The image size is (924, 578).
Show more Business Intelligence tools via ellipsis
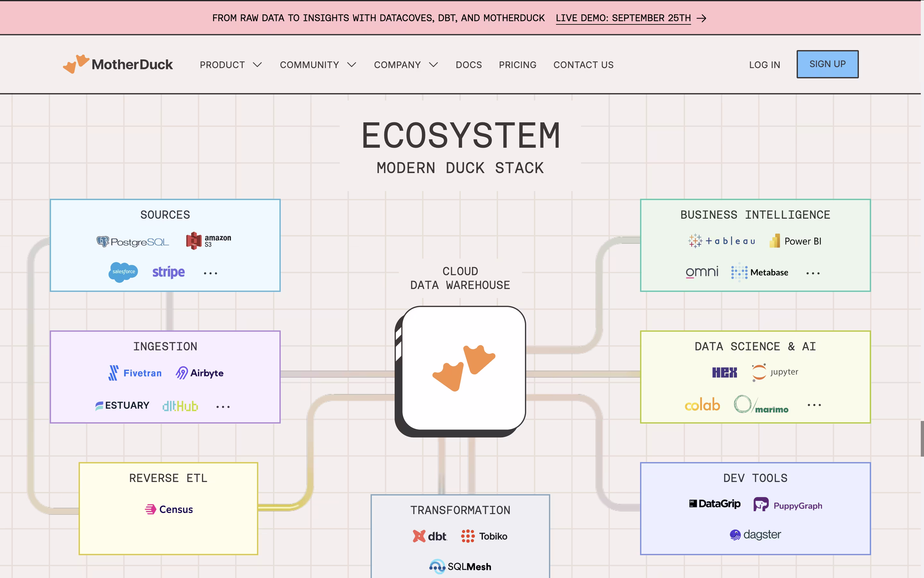[x=813, y=273]
